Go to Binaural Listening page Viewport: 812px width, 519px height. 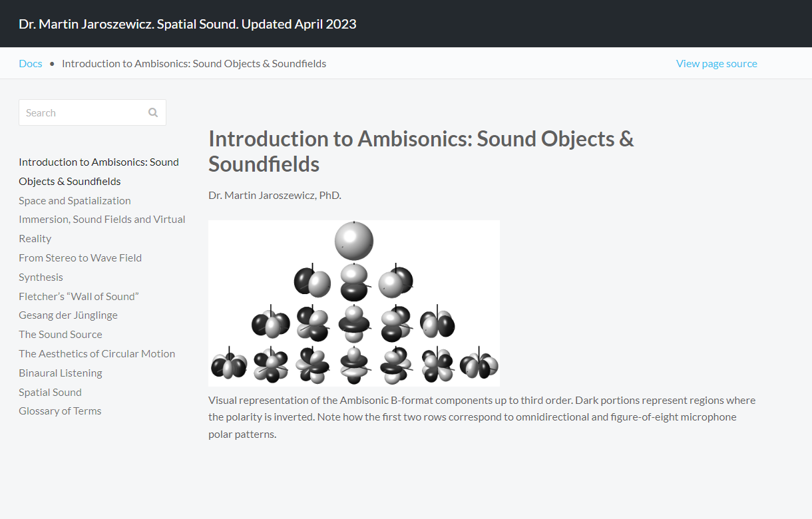point(60,373)
